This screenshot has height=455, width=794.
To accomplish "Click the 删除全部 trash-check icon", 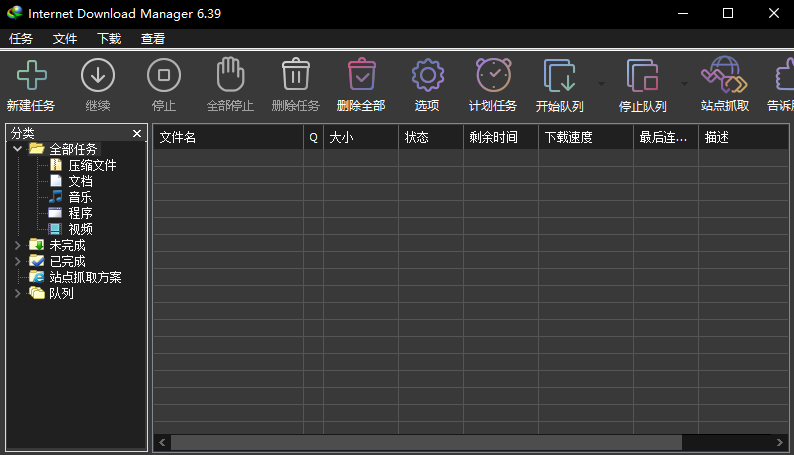I will (362, 74).
